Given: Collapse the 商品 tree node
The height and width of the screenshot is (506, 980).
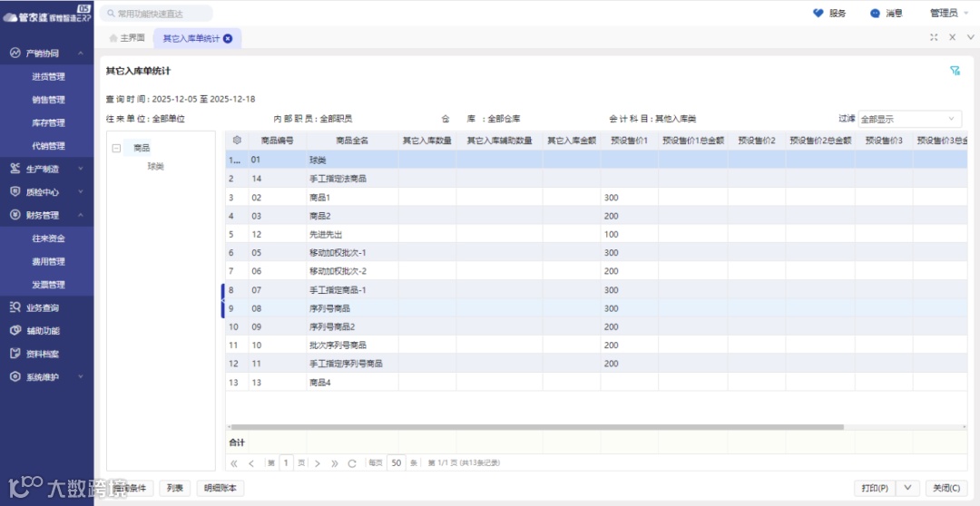Looking at the screenshot, I should click(116, 148).
